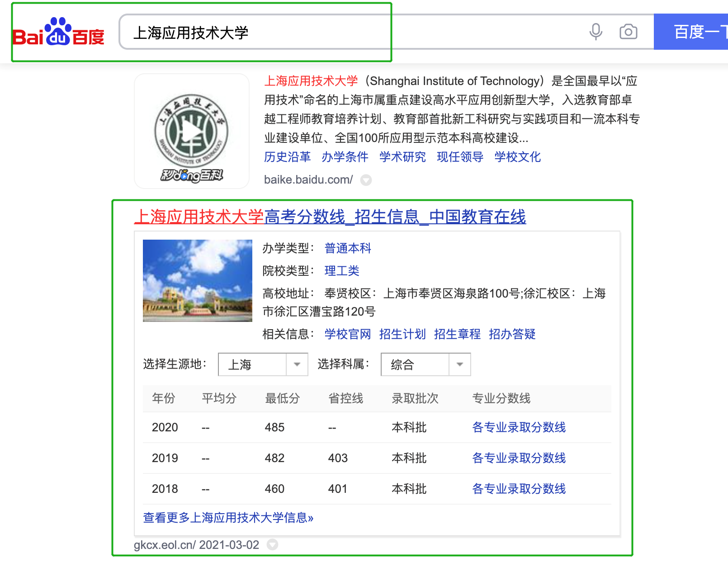728x567 pixels.
Task: Click 查看更多上海应用技术大学信息 link
Action: coord(228,518)
